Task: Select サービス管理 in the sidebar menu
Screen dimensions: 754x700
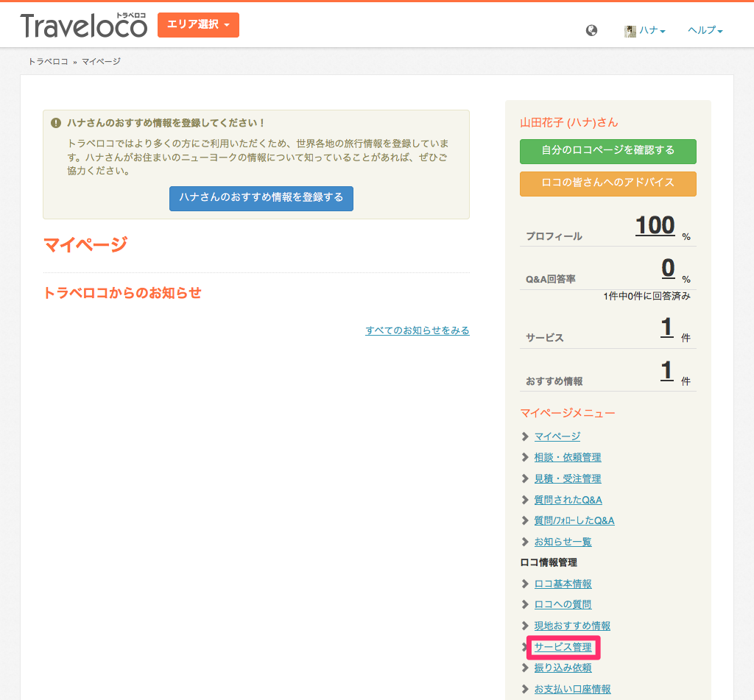Action: (x=563, y=647)
